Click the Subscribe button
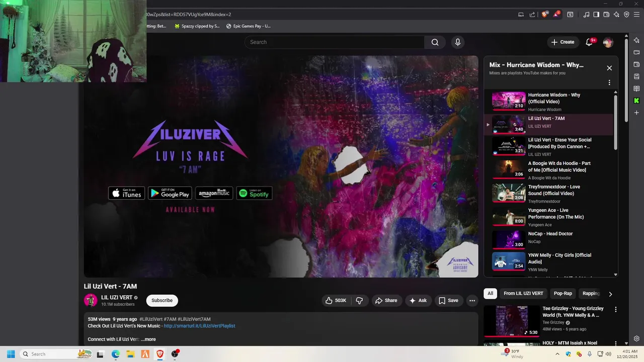 (x=162, y=301)
